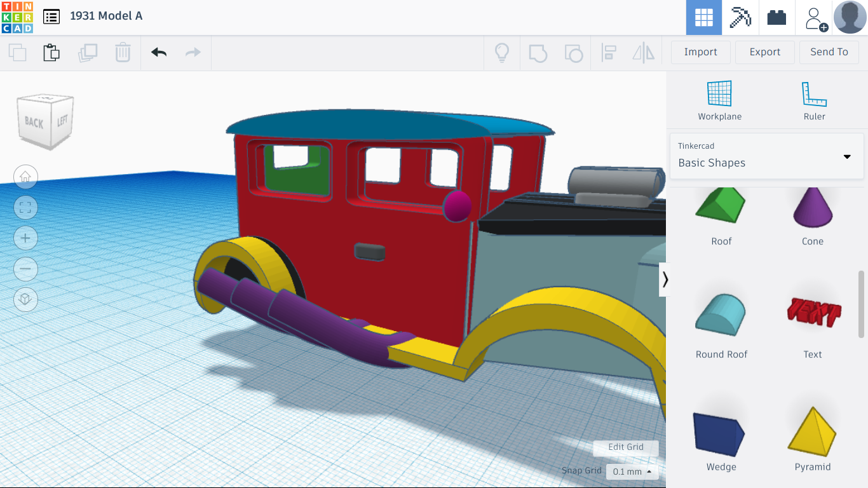The image size is (868, 488).
Task: Select the Text shape
Action: pyautogui.click(x=812, y=311)
